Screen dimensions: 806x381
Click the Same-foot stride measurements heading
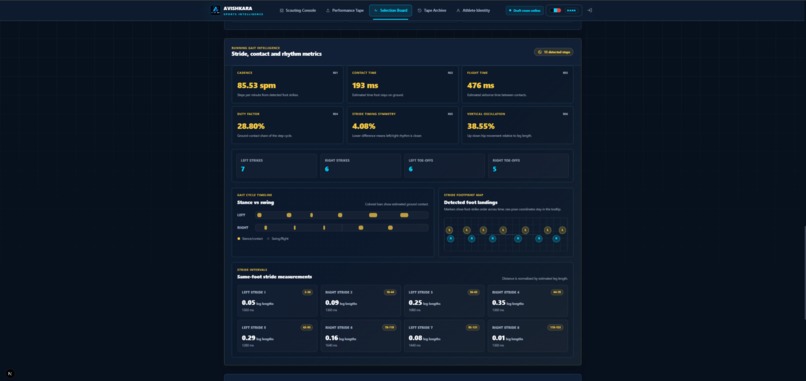coord(274,277)
